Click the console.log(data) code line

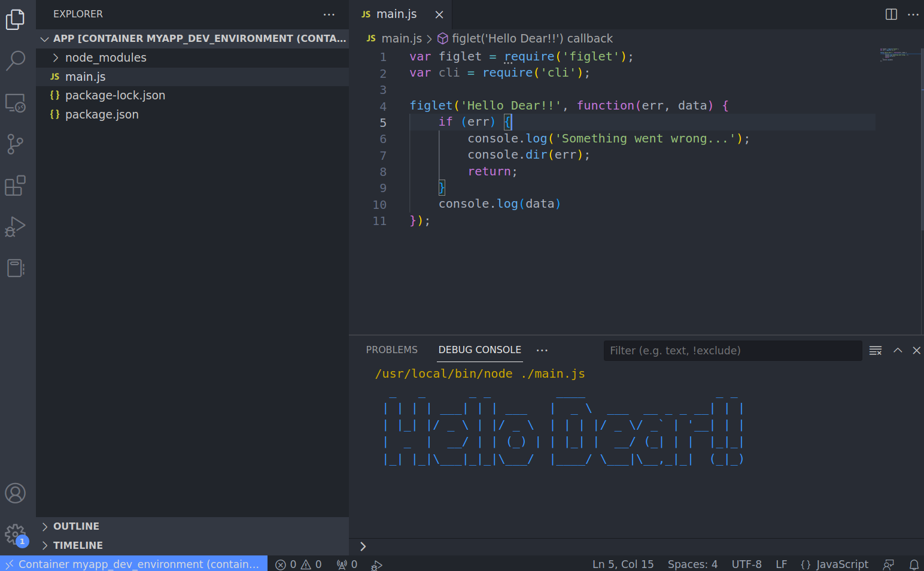[x=500, y=204]
